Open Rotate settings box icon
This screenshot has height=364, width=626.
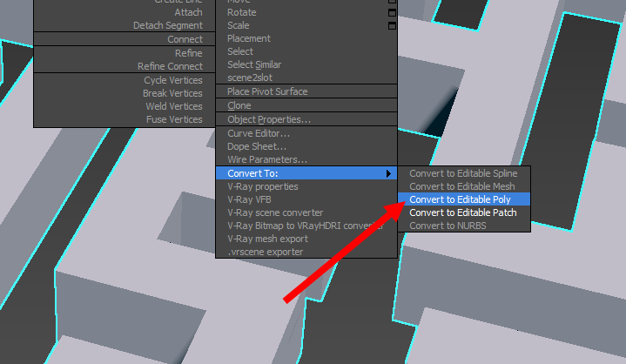392,13
